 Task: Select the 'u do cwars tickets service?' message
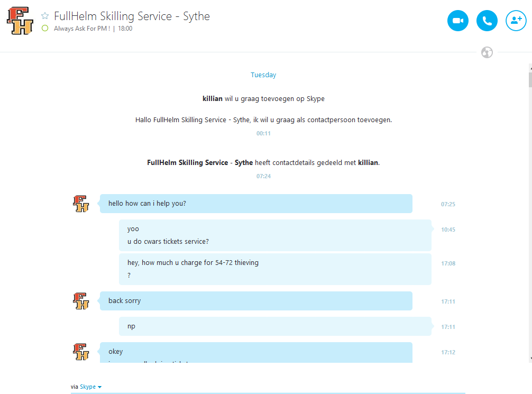168,241
